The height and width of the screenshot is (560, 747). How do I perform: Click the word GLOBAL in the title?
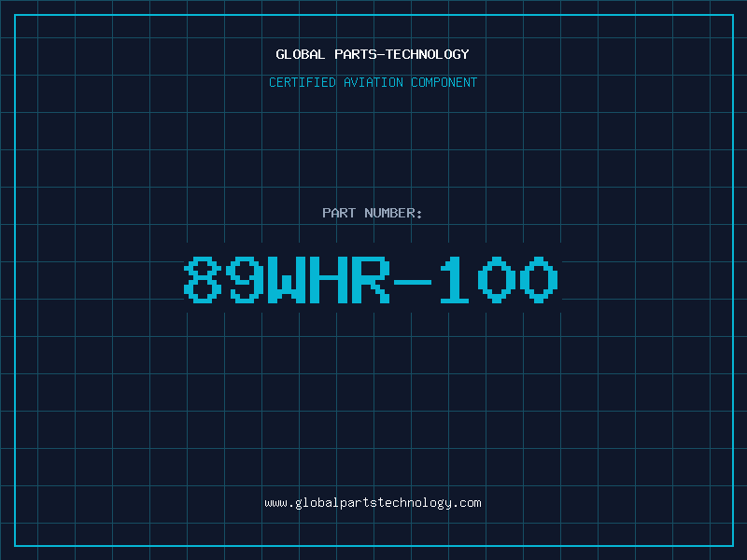(301, 54)
